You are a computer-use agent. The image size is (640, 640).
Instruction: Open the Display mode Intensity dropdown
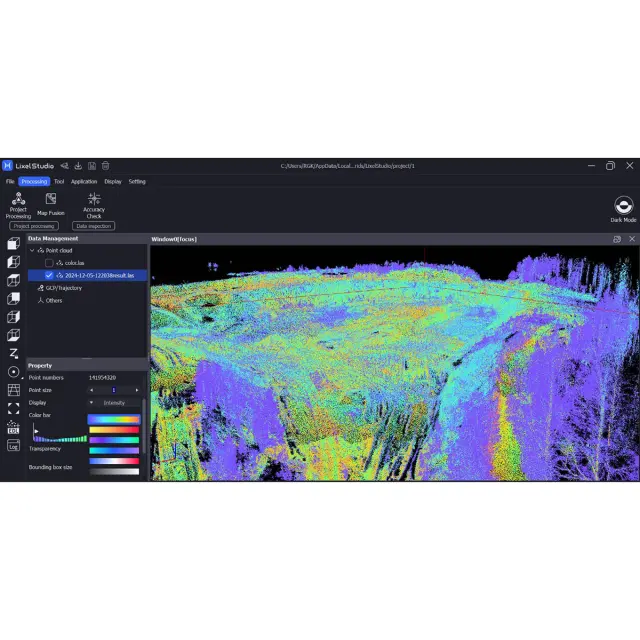pyautogui.click(x=114, y=402)
